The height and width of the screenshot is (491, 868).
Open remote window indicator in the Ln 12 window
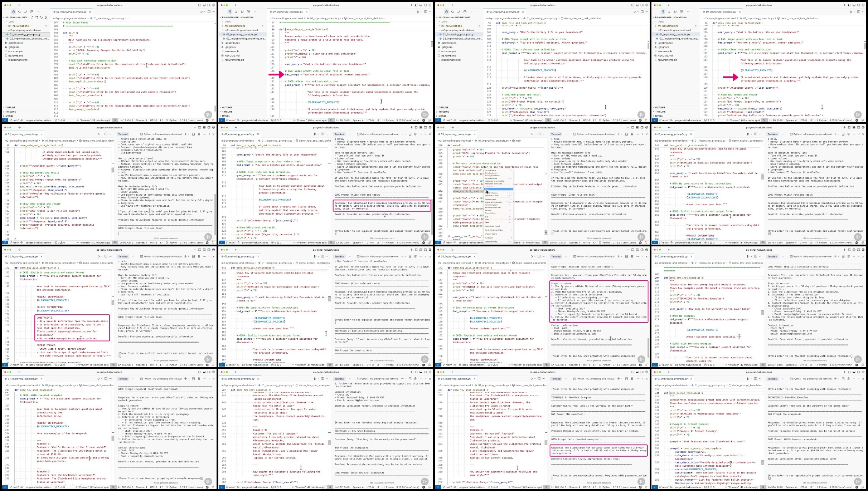click(x=5, y=120)
